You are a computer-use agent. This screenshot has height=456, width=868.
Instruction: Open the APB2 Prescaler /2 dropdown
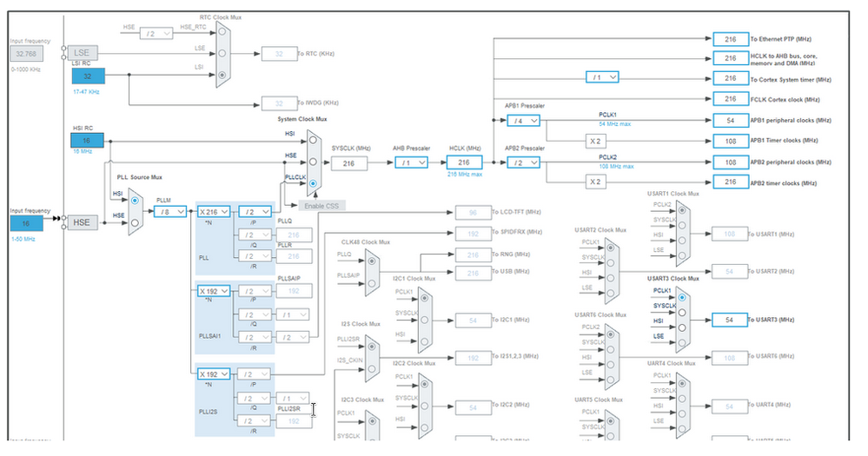(x=523, y=162)
